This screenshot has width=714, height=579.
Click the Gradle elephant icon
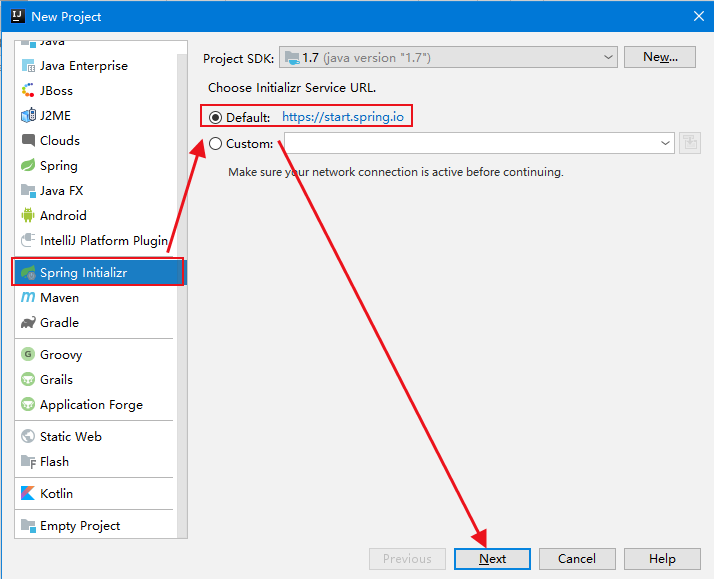click(x=28, y=322)
